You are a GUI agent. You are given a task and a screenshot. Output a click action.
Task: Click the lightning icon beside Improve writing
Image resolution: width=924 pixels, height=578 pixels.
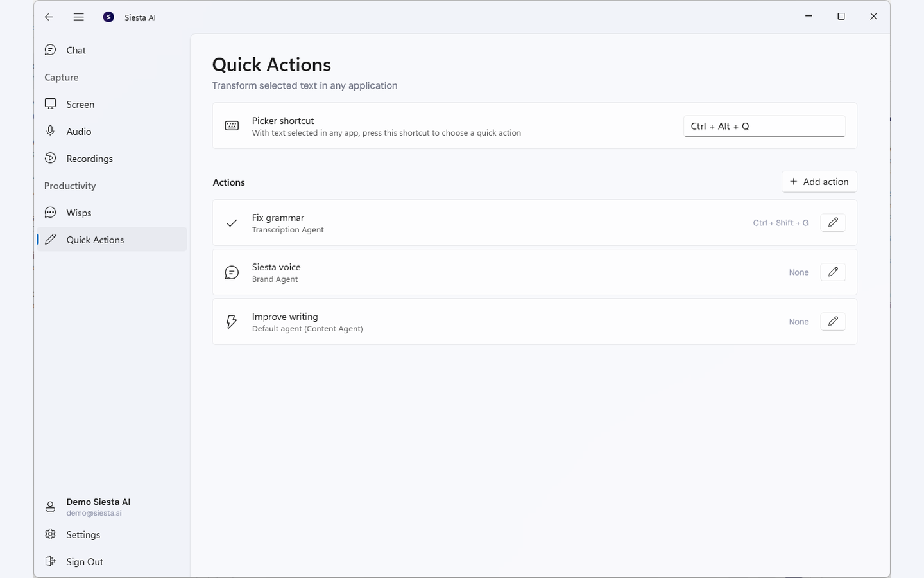(x=232, y=322)
